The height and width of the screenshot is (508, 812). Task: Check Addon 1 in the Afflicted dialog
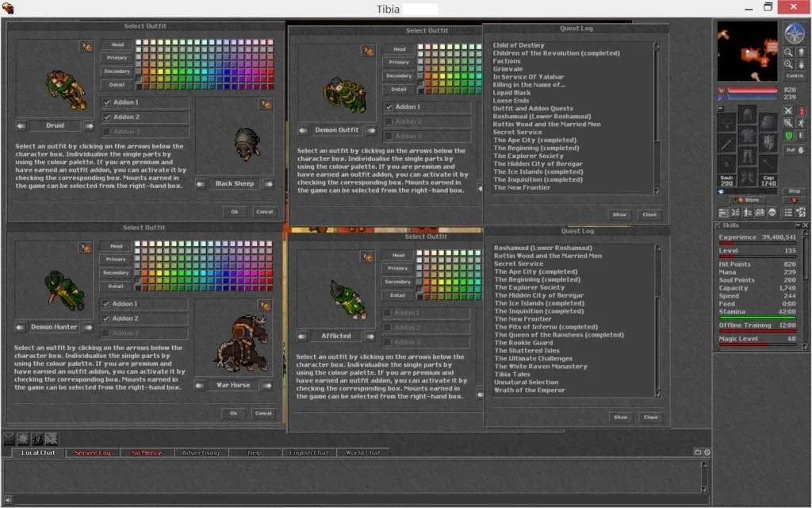(388, 313)
